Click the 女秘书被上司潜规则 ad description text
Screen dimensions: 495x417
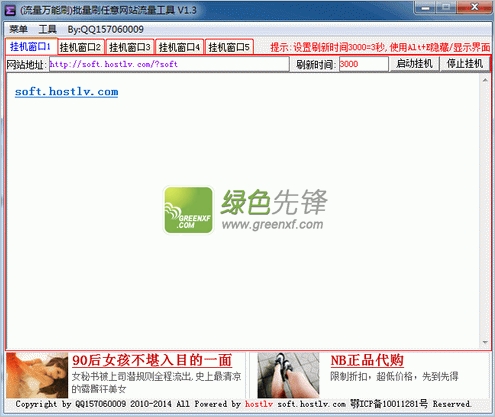(156, 383)
